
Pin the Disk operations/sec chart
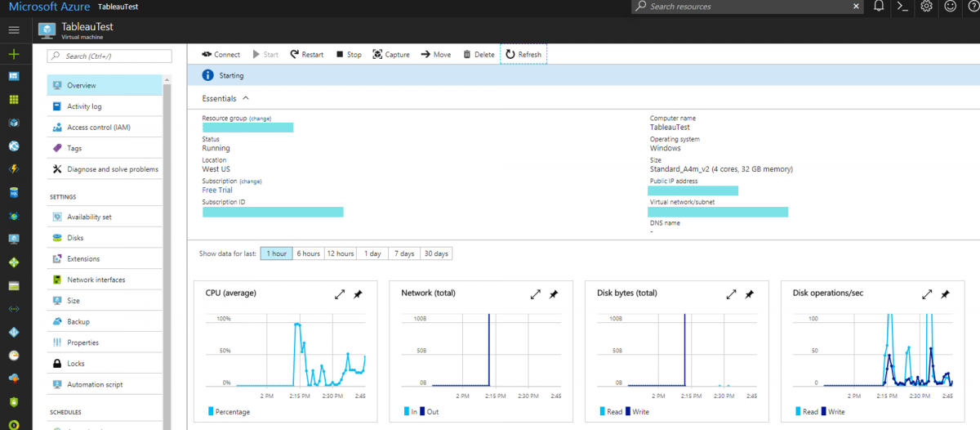coord(945,294)
